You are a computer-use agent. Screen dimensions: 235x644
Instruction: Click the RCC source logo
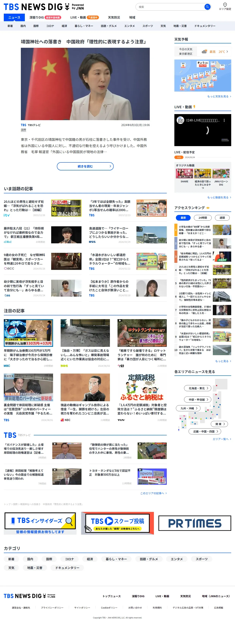tap(9, 269)
